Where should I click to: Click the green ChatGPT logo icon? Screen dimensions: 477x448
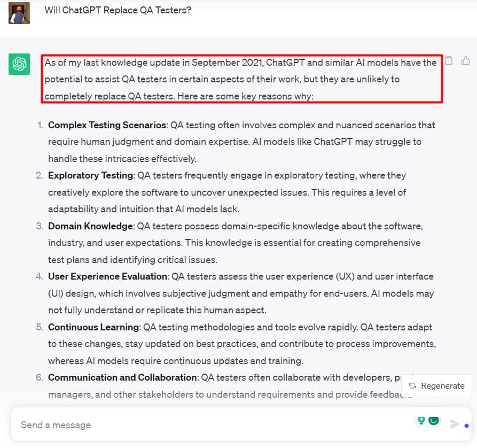pos(19,64)
